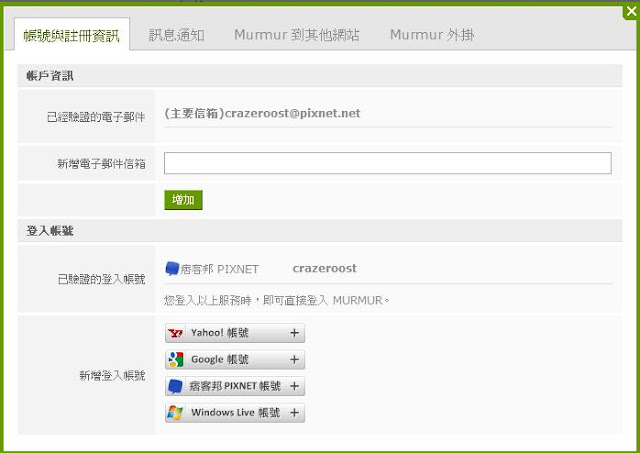The width and height of the screenshot is (640, 453).
Task: Close the settings dialog with X
Action: pyautogui.click(x=631, y=11)
